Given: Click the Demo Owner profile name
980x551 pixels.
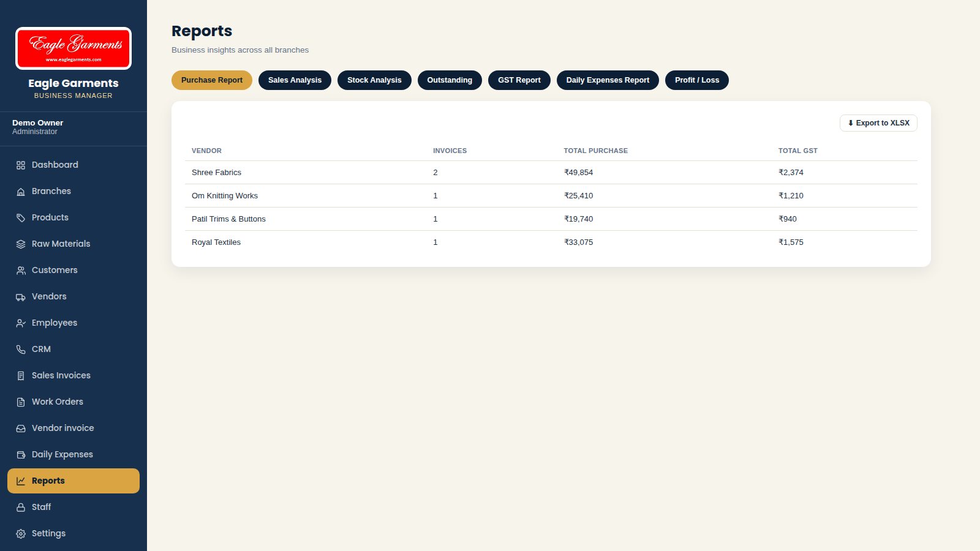Looking at the screenshot, I should [x=37, y=123].
